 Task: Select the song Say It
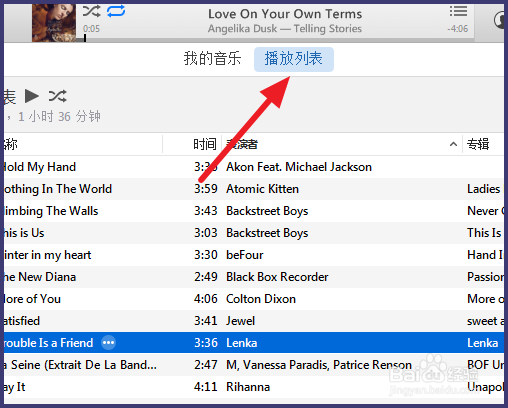[14, 387]
